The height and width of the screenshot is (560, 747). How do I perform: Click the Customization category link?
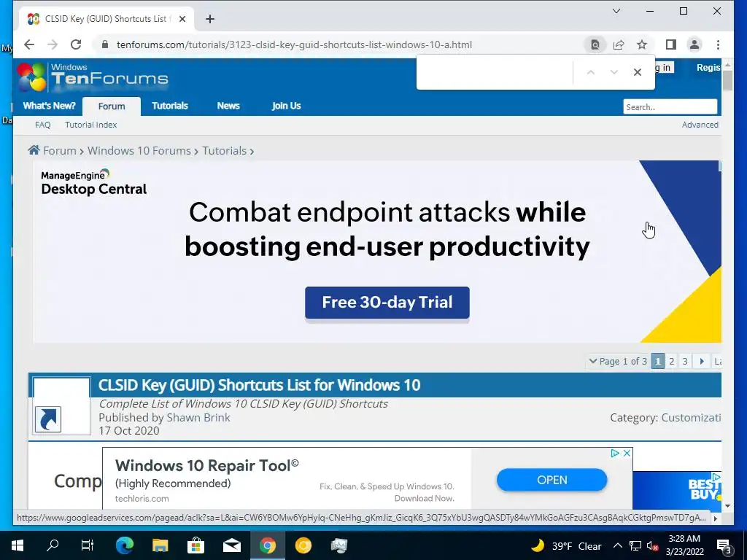(691, 418)
